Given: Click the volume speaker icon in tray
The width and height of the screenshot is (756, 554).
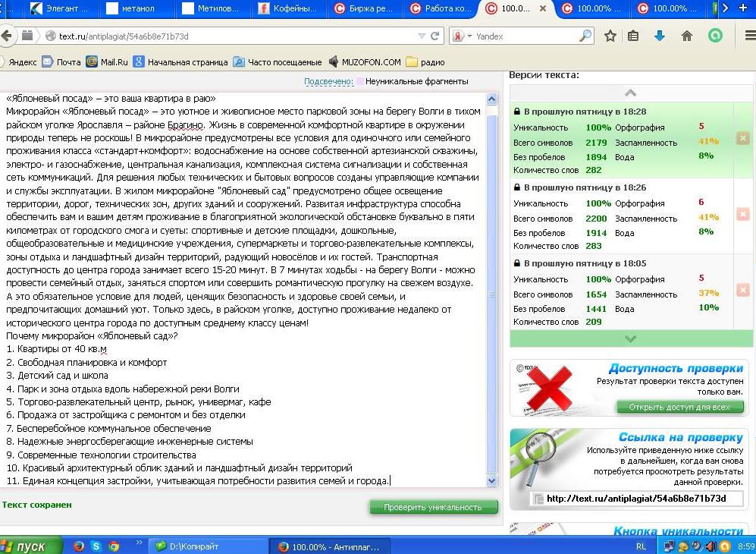Looking at the screenshot, I should (x=711, y=546).
